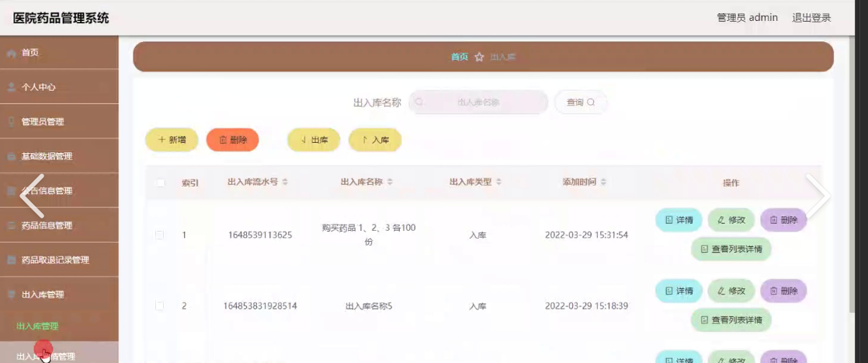The height and width of the screenshot is (363, 868).
Task: Click 查看列表详情 for 出入库名称5 row
Action: pos(731,319)
